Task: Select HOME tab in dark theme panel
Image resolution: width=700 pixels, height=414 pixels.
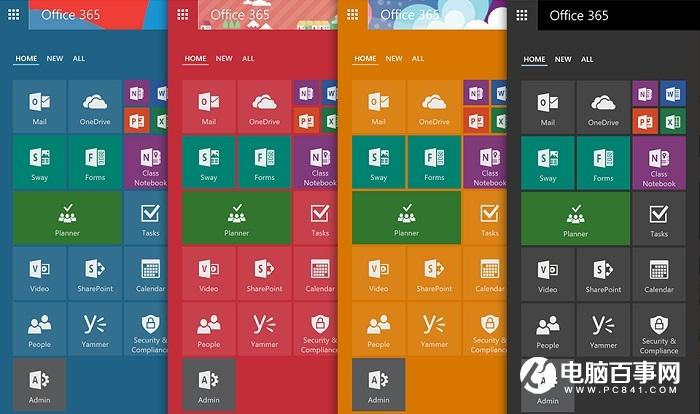Action: 534,59
